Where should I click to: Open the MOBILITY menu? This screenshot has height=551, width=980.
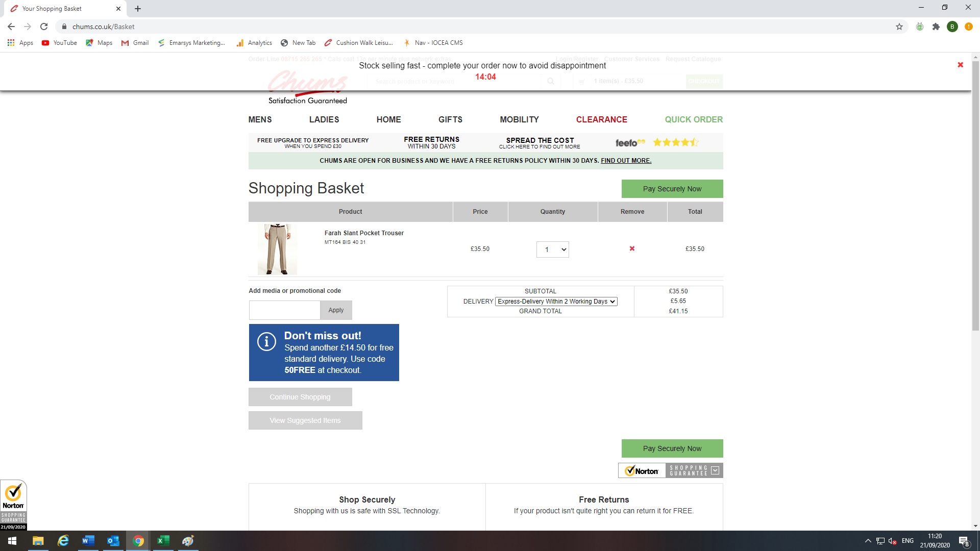[519, 119]
